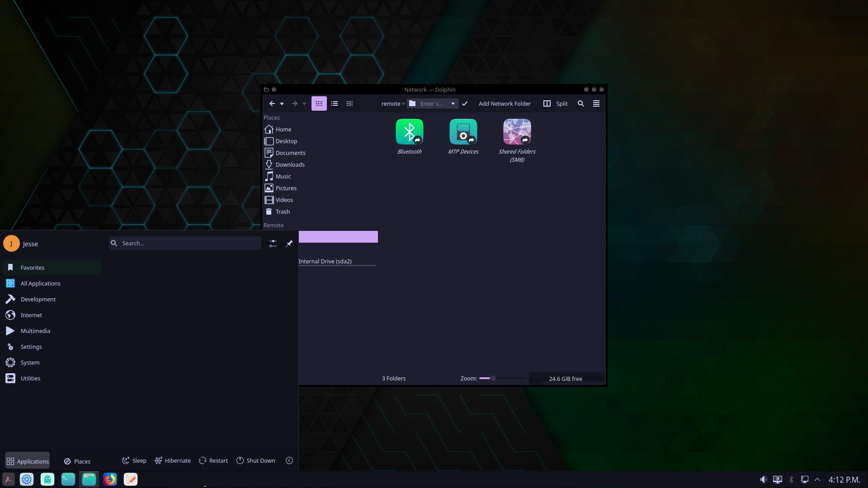Go back in Dolphin navigation

point(272,103)
